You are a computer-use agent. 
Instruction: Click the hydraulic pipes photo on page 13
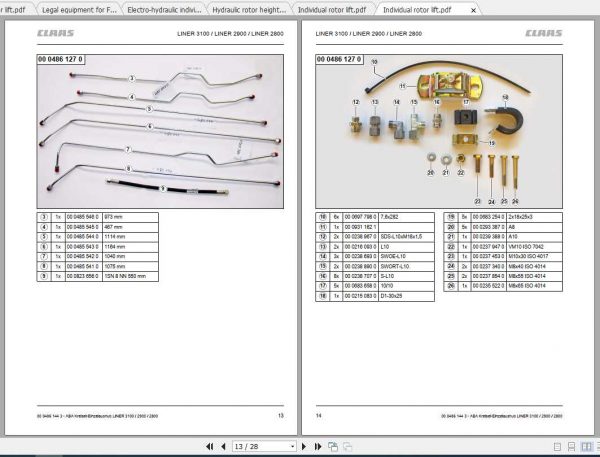(x=160, y=131)
